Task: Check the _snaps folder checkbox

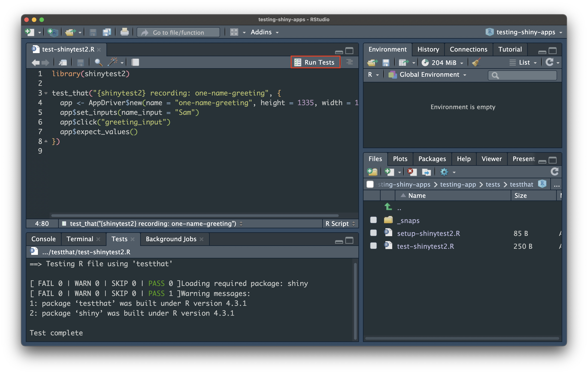Action: (x=373, y=220)
